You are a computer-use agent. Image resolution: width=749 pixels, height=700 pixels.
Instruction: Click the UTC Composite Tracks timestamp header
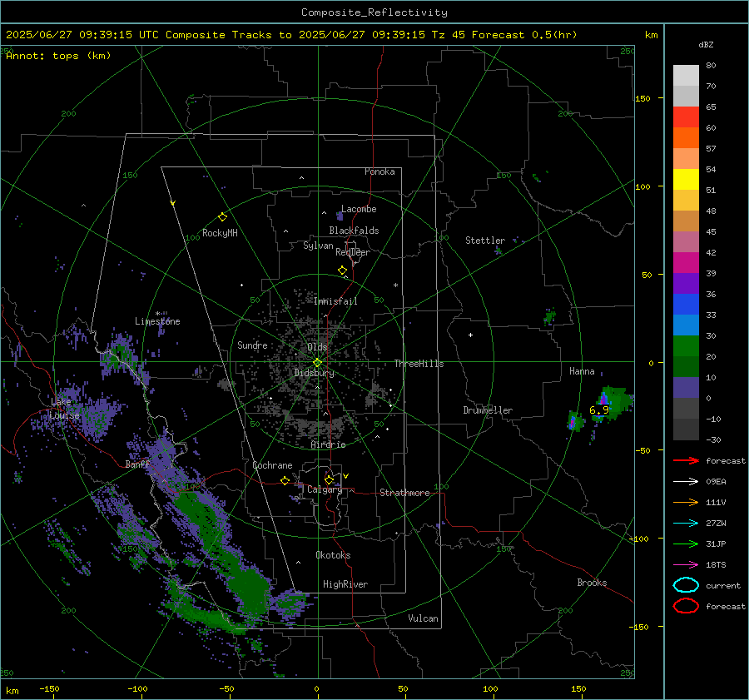pyautogui.click(x=291, y=35)
